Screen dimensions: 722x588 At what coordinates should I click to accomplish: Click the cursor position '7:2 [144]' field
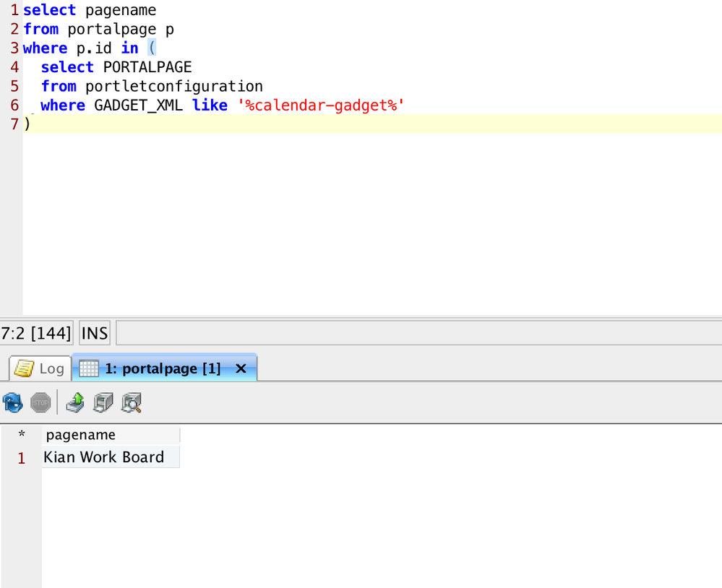click(x=36, y=333)
